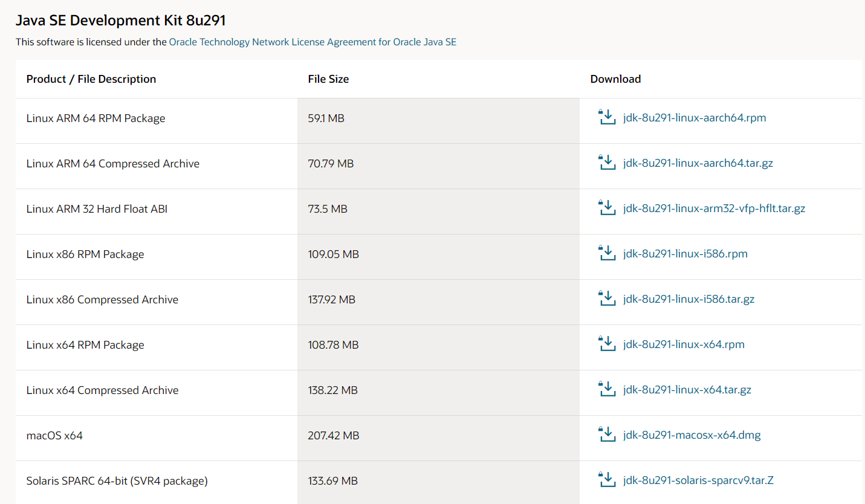Download jdk-8u291-linux-x64.tar.gz file link
The height and width of the screenshot is (504, 865).
[687, 390]
